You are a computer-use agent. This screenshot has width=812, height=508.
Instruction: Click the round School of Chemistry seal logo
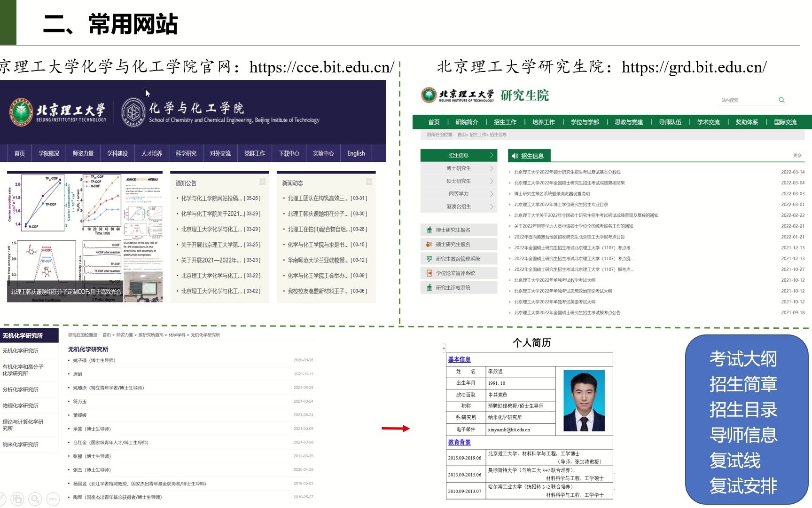tap(134, 112)
